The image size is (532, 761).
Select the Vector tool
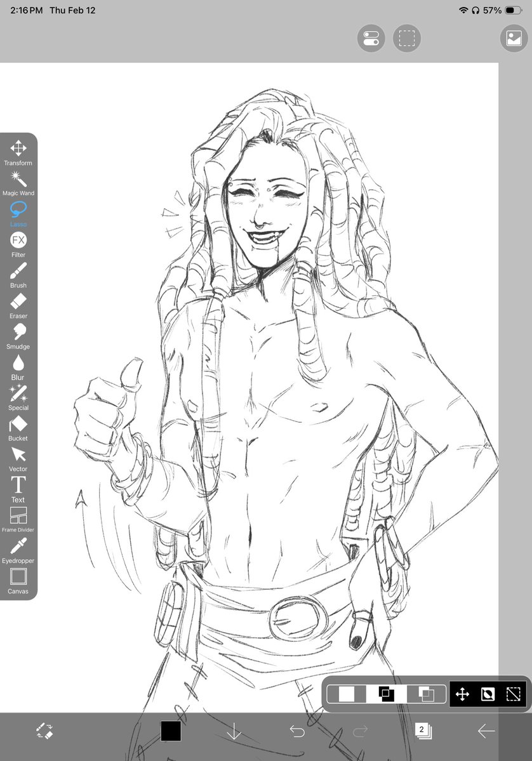point(18,459)
